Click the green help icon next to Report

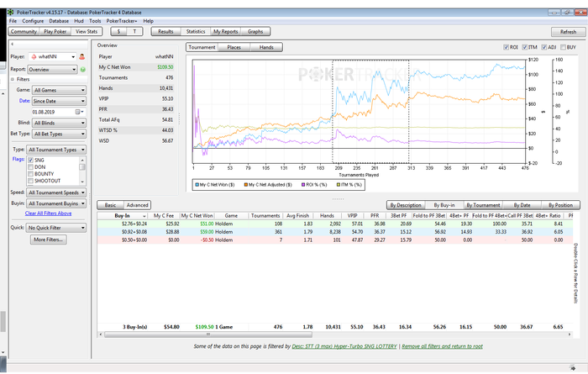tap(83, 70)
